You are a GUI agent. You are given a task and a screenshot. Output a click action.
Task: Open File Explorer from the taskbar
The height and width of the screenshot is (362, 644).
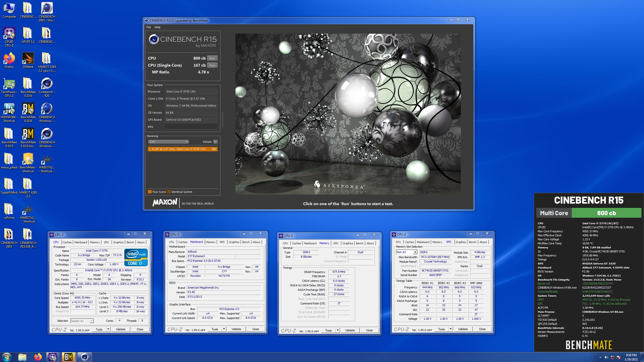(22, 357)
